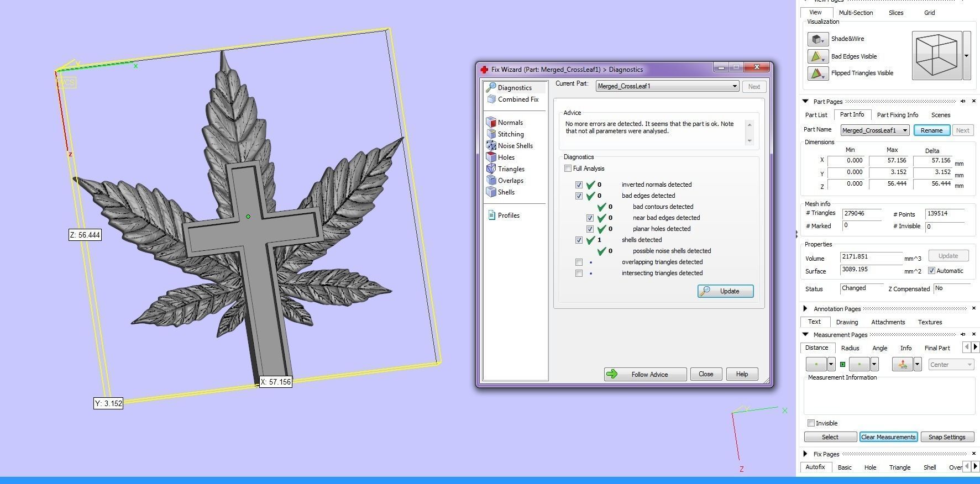Toggle the inverted normals detected checkbox
The image size is (980, 484).
click(x=579, y=185)
